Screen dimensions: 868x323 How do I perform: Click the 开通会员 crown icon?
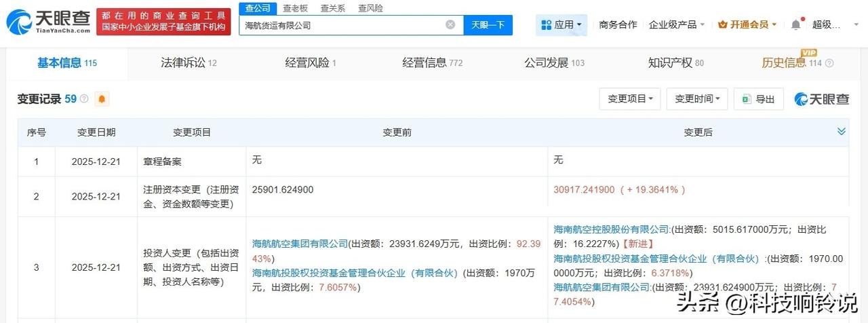[723, 24]
